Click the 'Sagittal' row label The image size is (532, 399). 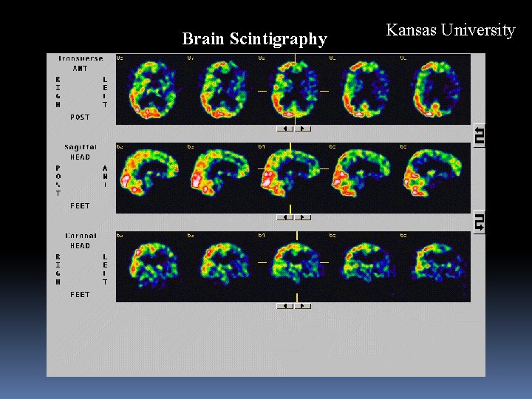pyautogui.click(x=81, y=147)
